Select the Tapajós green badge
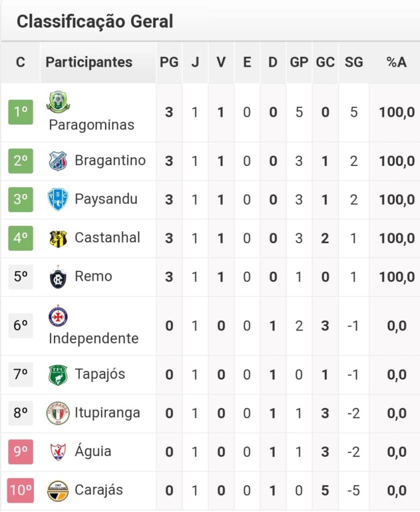 pyautogui.click(x=58, y=374)
